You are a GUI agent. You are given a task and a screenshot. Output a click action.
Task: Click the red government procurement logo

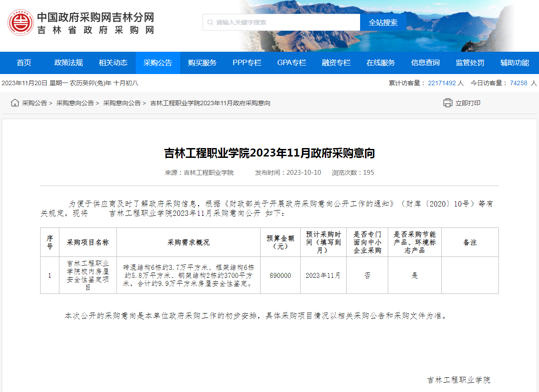point(21,23)
